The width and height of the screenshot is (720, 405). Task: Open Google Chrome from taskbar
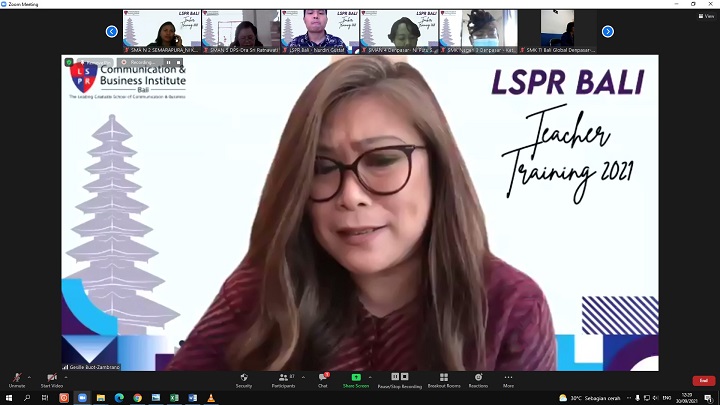tap(137, 398)
